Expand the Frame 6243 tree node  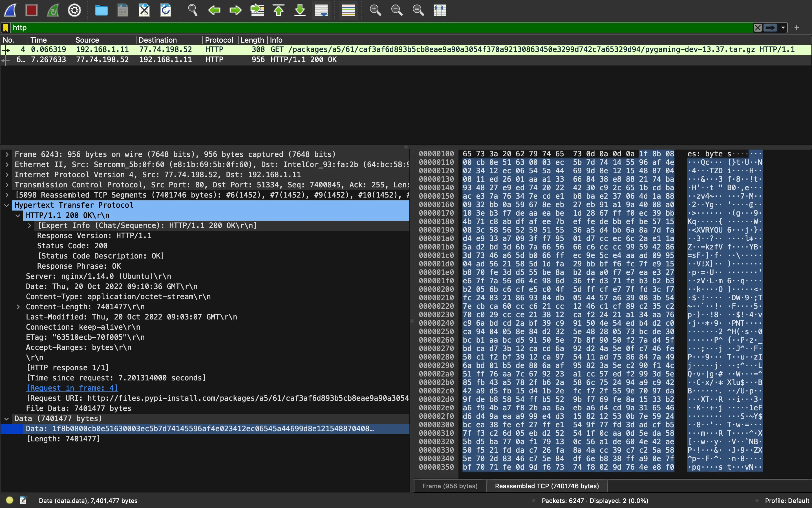(x=7, y=154)
